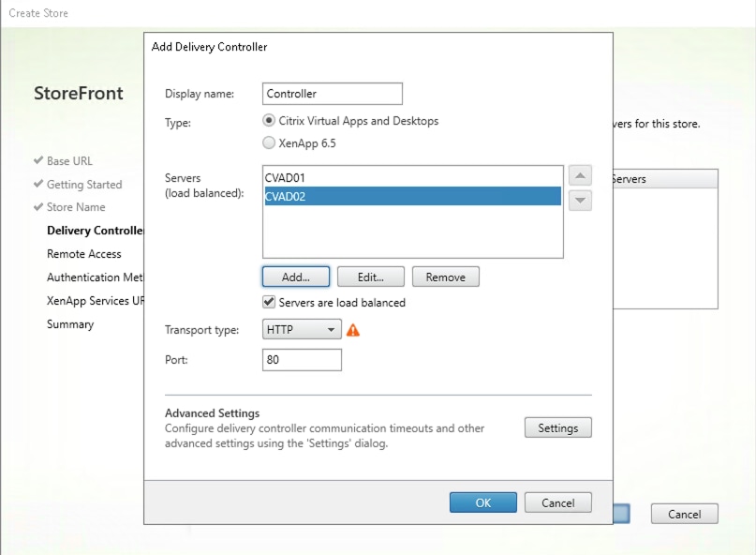Screen dimensions: 756x555
Task: Remove the highlighted server entry
Action: coord(445,276)
